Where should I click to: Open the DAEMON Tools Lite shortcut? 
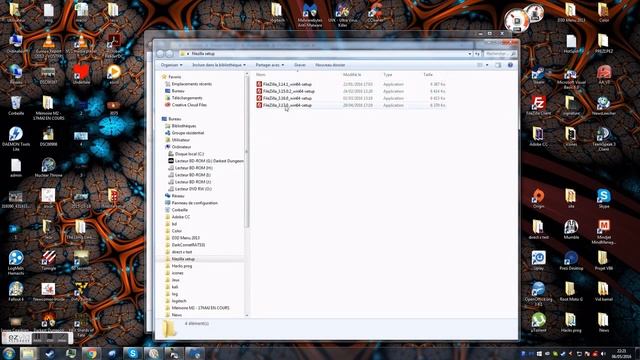[x=16, y=139]
